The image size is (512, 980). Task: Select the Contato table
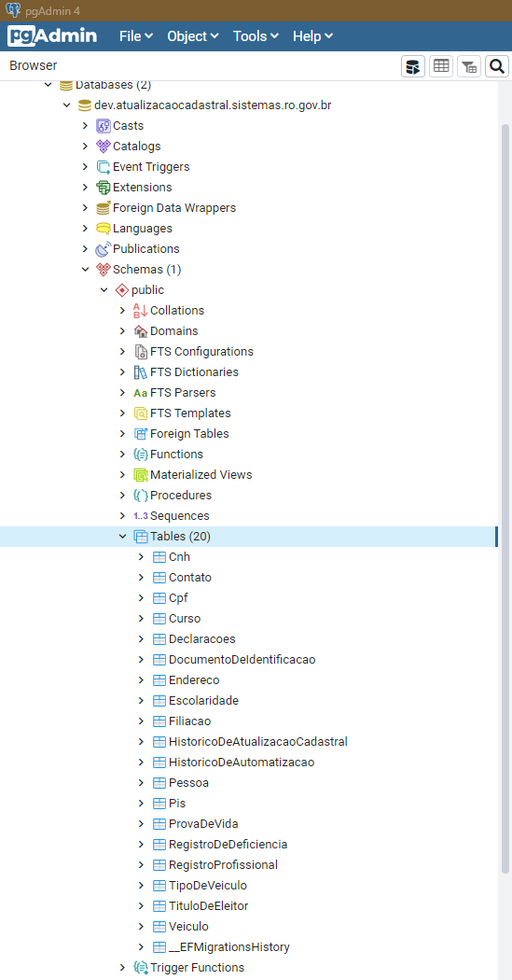[190, 578]
